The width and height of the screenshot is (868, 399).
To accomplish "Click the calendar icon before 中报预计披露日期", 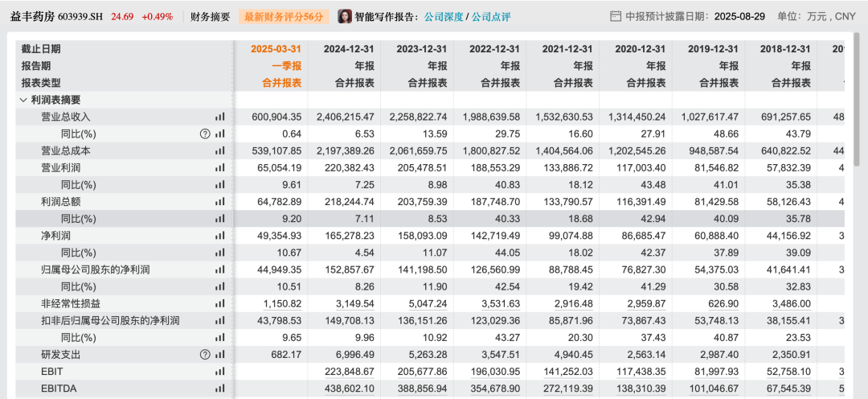I will click(615, 16).
